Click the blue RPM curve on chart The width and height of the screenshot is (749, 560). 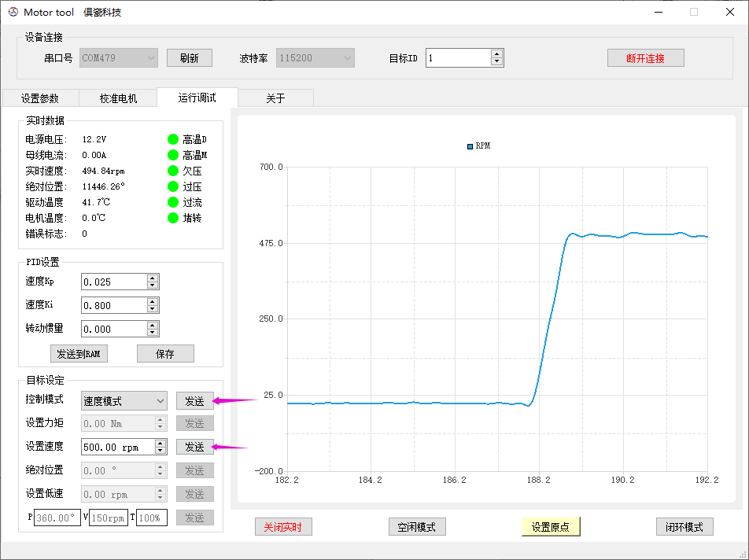point(549,320)
